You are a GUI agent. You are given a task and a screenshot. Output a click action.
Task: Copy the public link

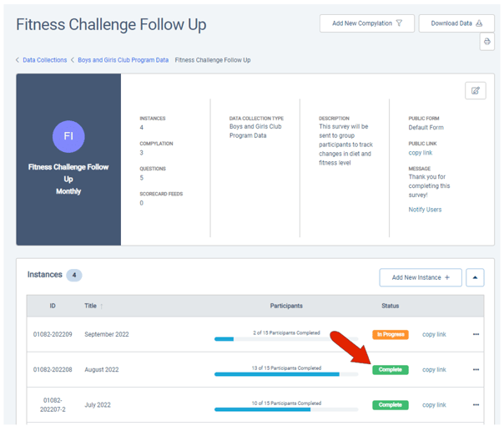pyautogui.click(x=420, y=153)
